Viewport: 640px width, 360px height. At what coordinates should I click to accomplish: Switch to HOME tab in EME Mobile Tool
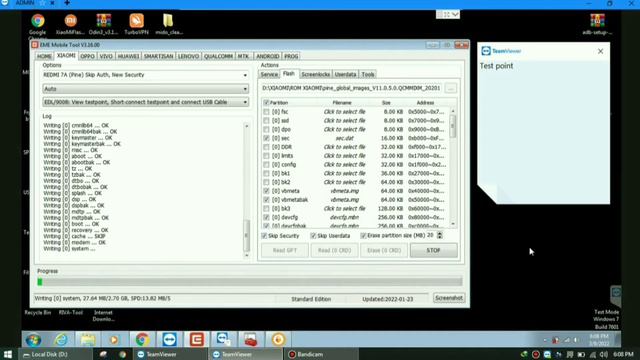coord(44,56)
